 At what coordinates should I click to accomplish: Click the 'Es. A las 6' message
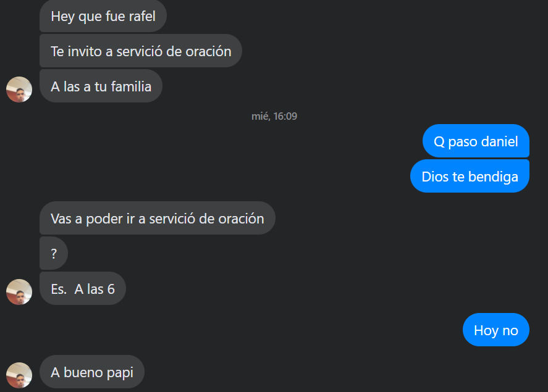(83, 289)
